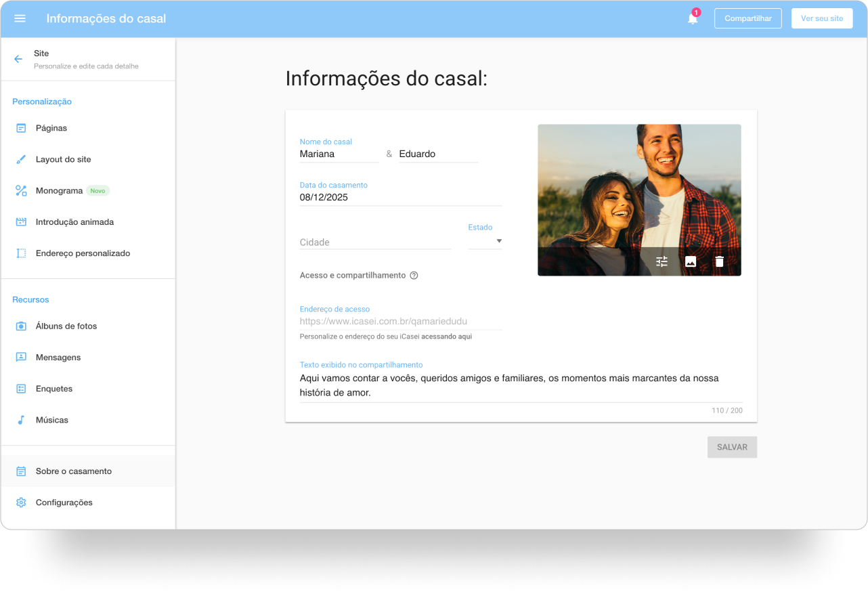This screenshot has height=598, width=868.
Task: Click the help icon next to Acesso e compartilhamento
Action: [x=414, y=276]
